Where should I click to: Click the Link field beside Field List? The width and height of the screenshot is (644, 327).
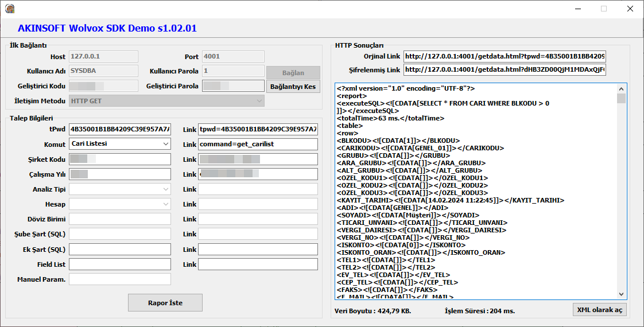[258, 264]
